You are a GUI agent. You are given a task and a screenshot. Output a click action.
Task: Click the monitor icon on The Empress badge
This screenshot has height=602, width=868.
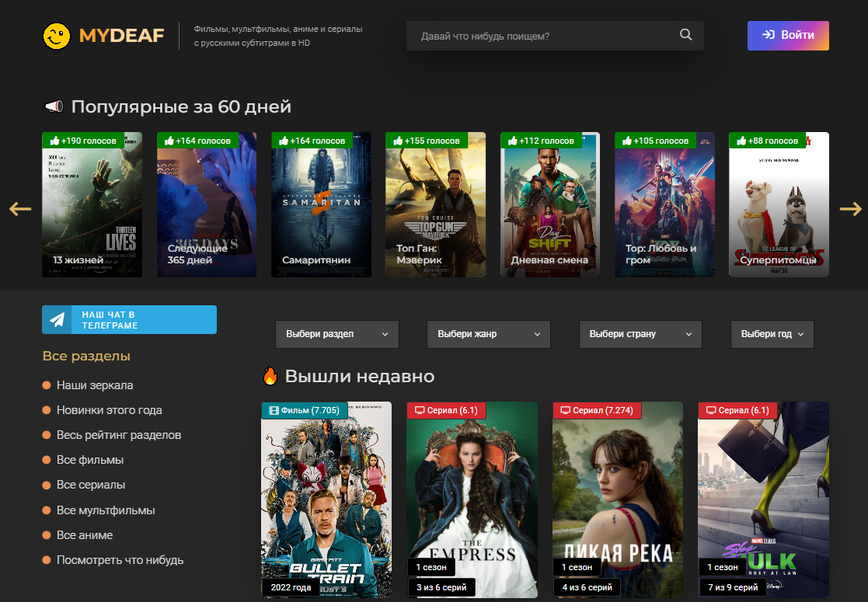[420, 410]
